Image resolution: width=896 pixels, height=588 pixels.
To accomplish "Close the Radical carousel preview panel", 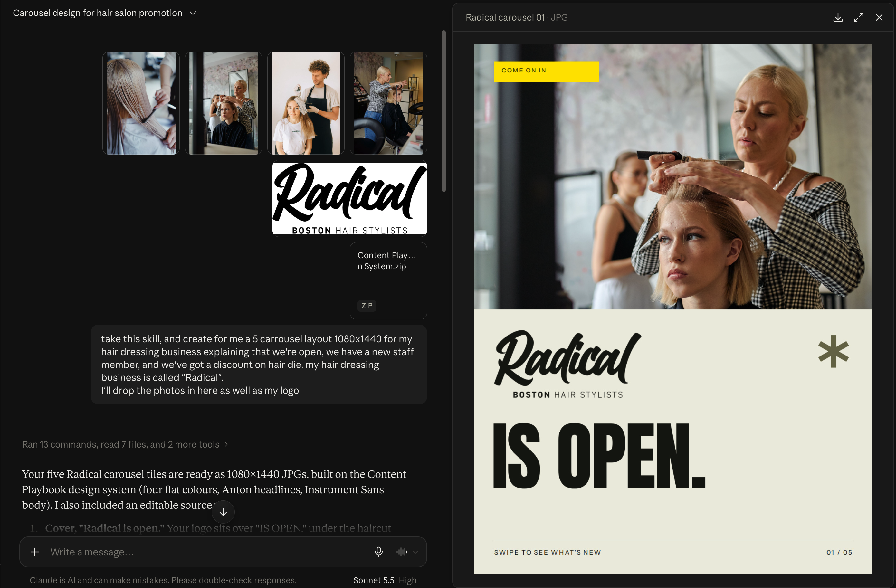I will tap(879, 17).
